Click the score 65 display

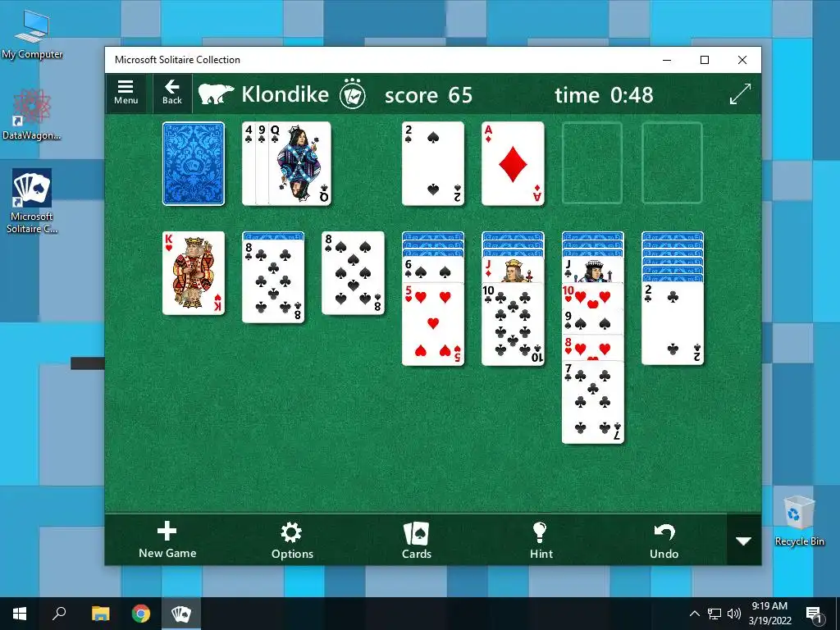coord(428,95)
